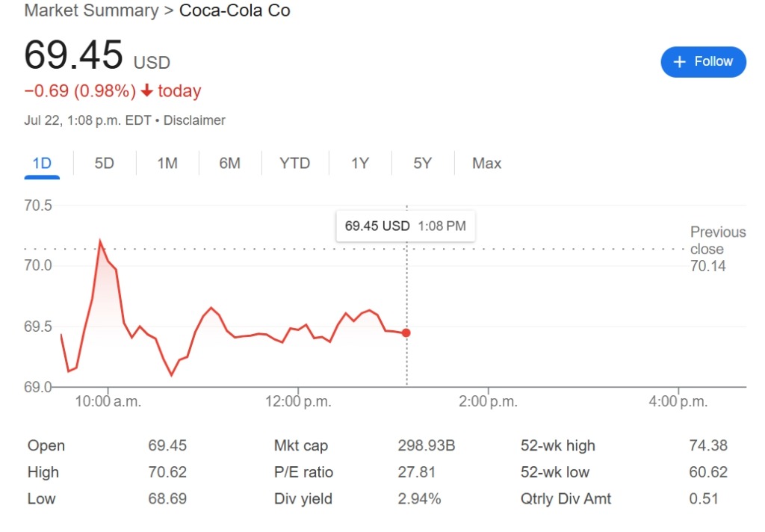Select the 1D range tab
765x532 pixels.
coord(42,164)
